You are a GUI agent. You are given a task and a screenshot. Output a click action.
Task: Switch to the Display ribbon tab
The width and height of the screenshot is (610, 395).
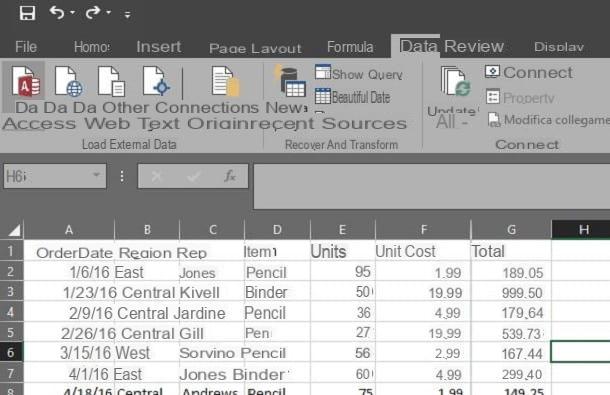pyautogui.click(x=559, y=47)
